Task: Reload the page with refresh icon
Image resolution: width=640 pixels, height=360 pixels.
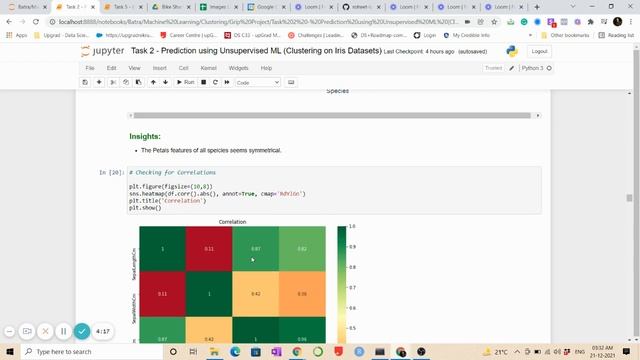Action: 36,22
